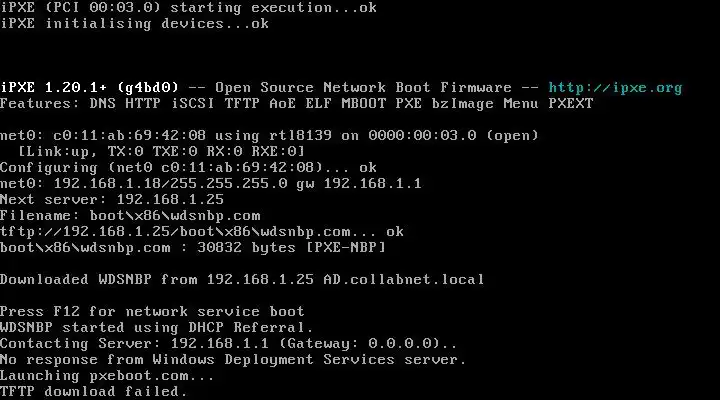Click the tftp://192.168.1.25 URL line

click(202, 231)
